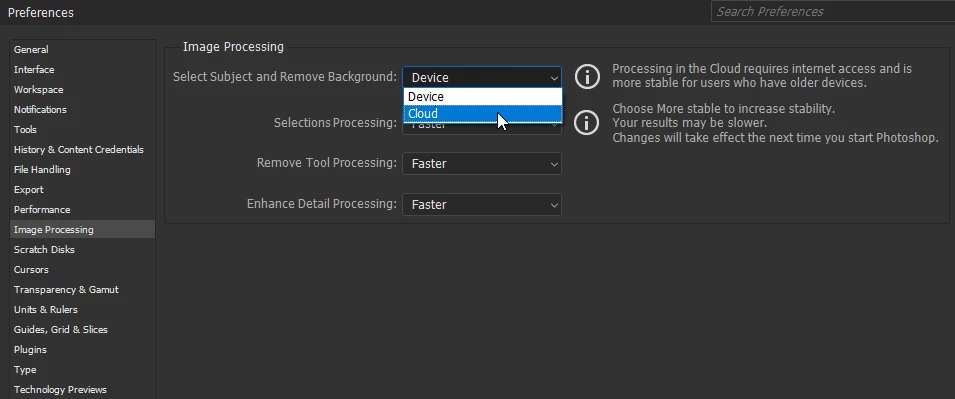The width and height of the screenshot is (955, 399).
Task: Click the Image Processing group heading
Action: (233, 47)
